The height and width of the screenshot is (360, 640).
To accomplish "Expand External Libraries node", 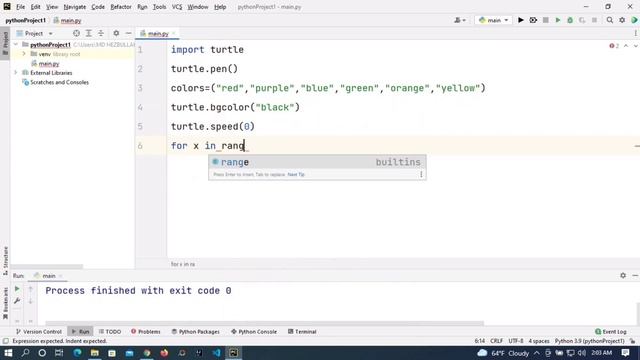I will [16, 73].
